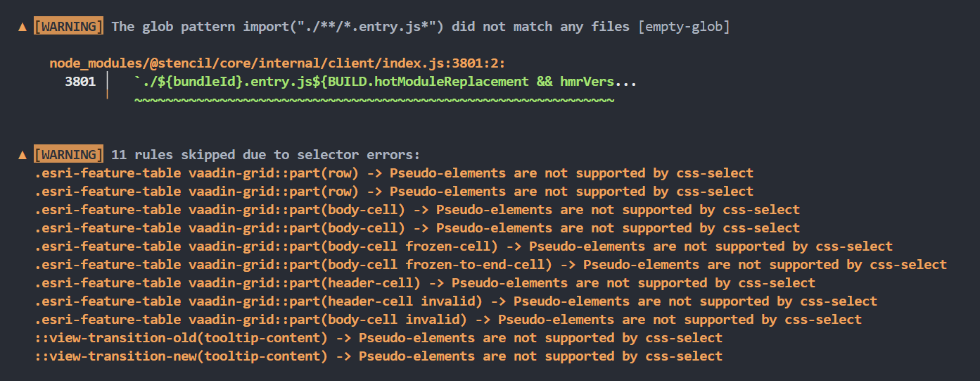Viewport: 980px width, 381px height.
Task: Click the bundleId.entry.js code snippet line
Action: click(385, 82)
